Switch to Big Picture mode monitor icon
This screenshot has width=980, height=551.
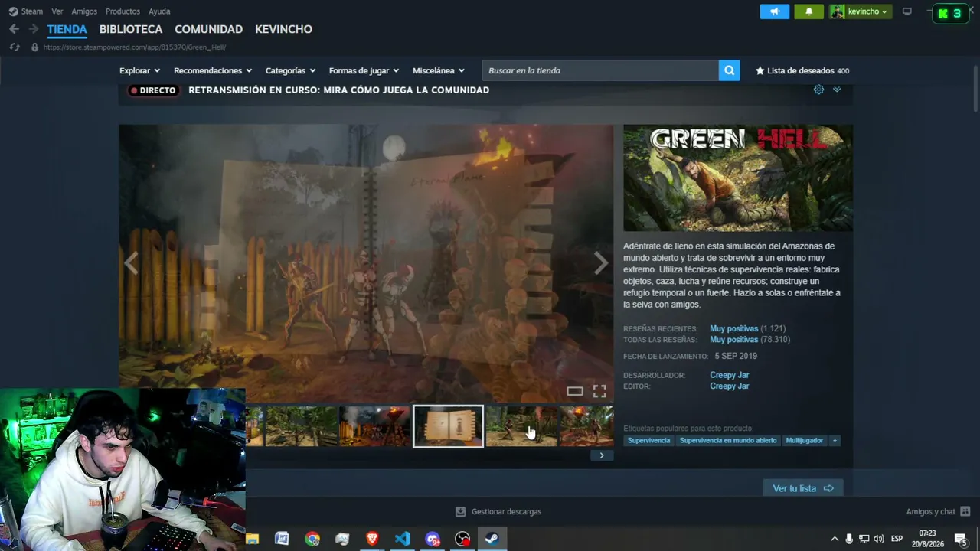(907, 11)
